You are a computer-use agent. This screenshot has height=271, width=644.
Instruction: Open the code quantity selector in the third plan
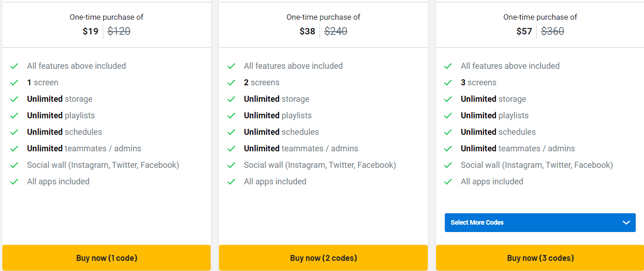click(x=540, y=222)
